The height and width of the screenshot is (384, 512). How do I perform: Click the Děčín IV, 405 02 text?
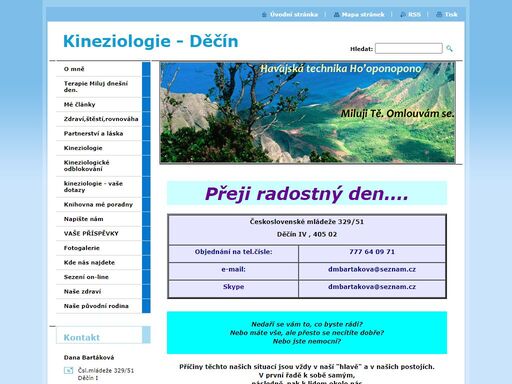tap(307, 234)
